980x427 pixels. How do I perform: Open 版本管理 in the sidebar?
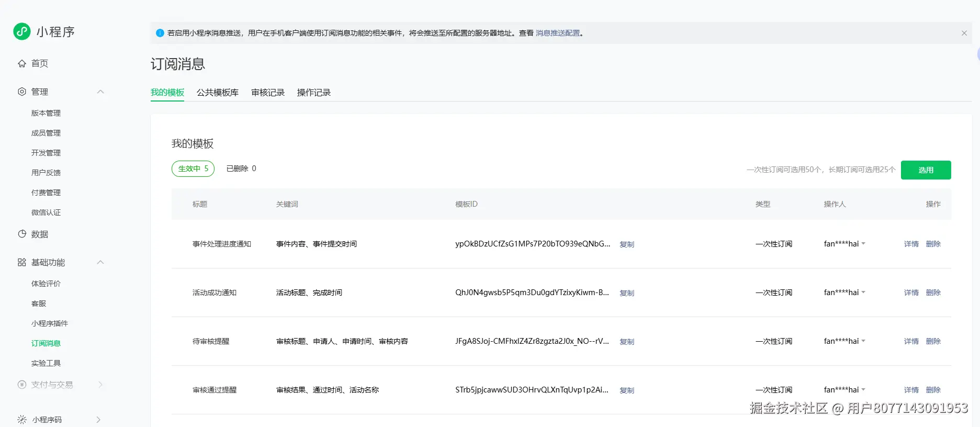[x=46, y=113]
